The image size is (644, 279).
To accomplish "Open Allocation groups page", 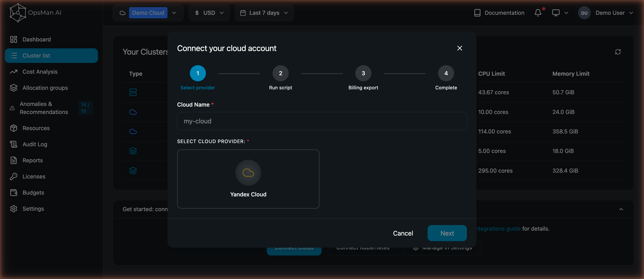I will click(x=51, y=88).
